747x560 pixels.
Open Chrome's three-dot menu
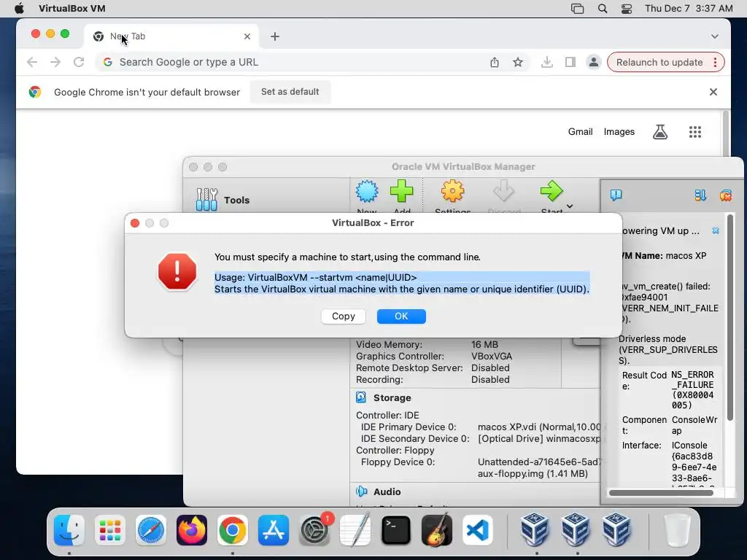tap(715, 63)
